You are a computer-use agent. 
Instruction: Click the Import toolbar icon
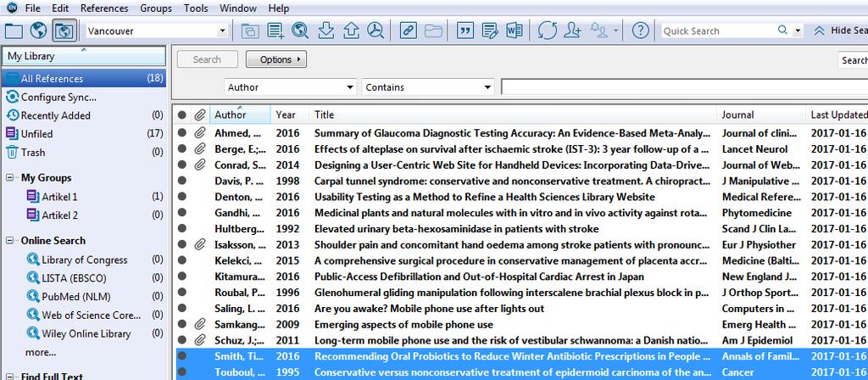tap(326, 31)
